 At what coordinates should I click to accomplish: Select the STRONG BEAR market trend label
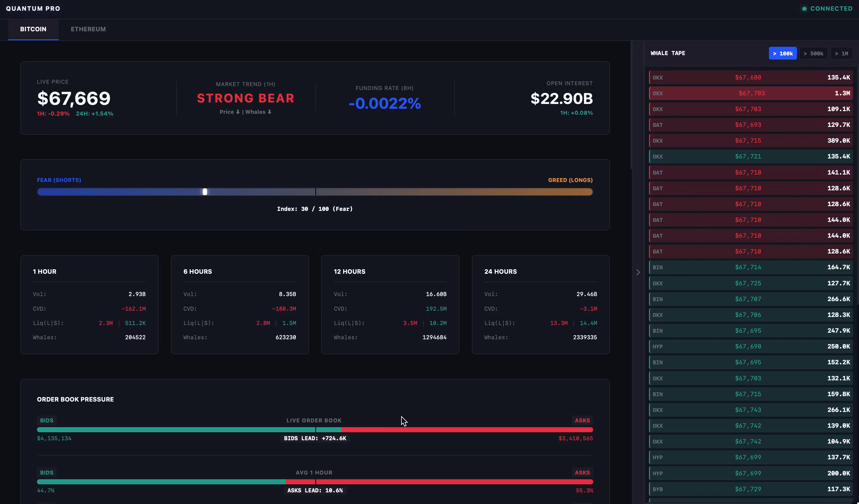pos(245,98)
